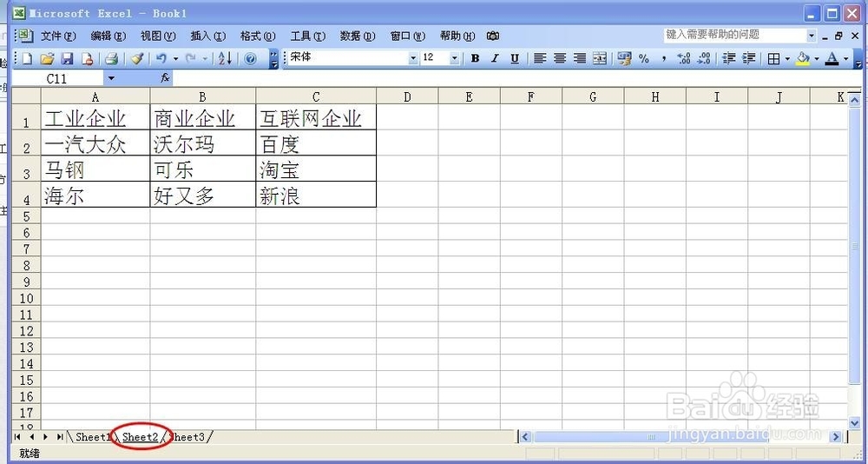
Task: Open the 帮助(H) menu
Action: tap(457, 36)
